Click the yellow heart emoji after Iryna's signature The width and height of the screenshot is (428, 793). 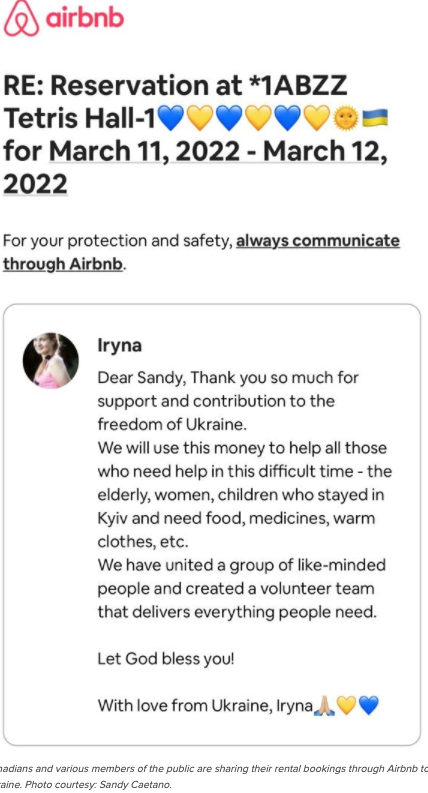click(x=347, y=705)
